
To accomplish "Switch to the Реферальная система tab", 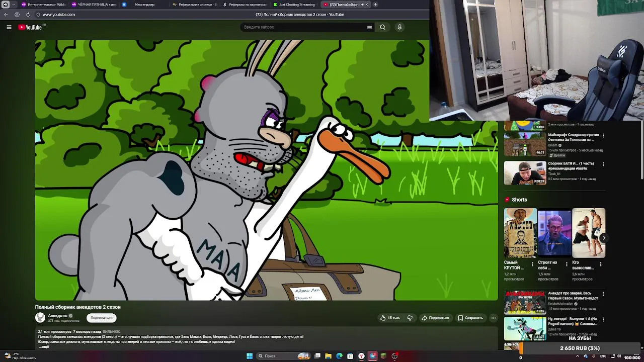I will (x=194, y=5).
